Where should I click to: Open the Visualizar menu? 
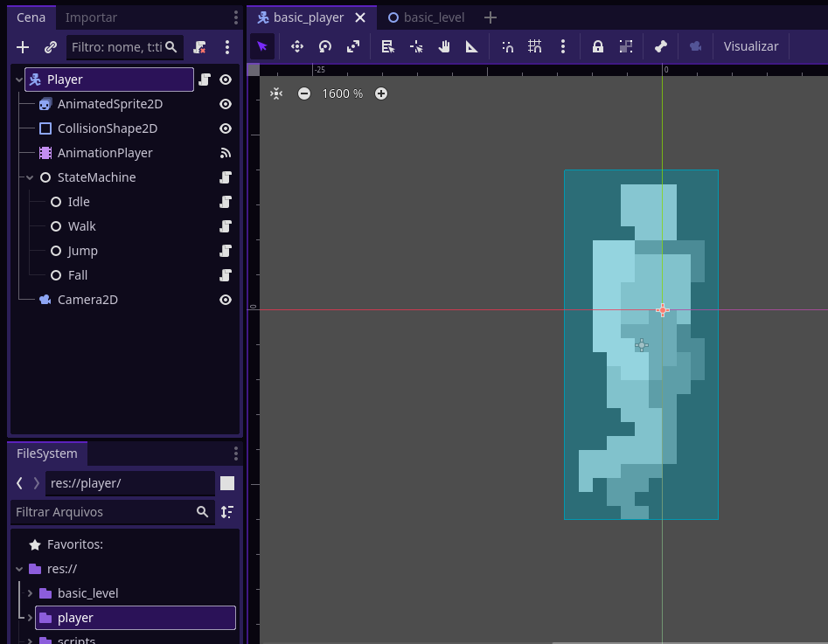(750, 46)
